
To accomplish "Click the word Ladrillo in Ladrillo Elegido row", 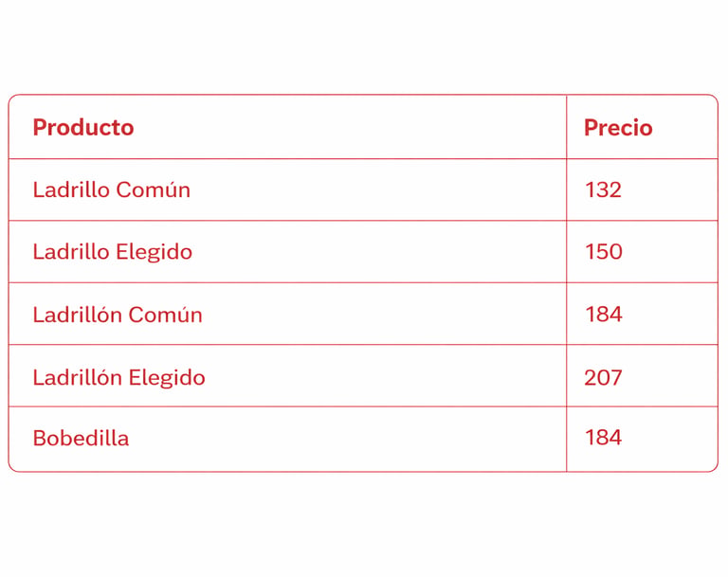I will [71, 252].
